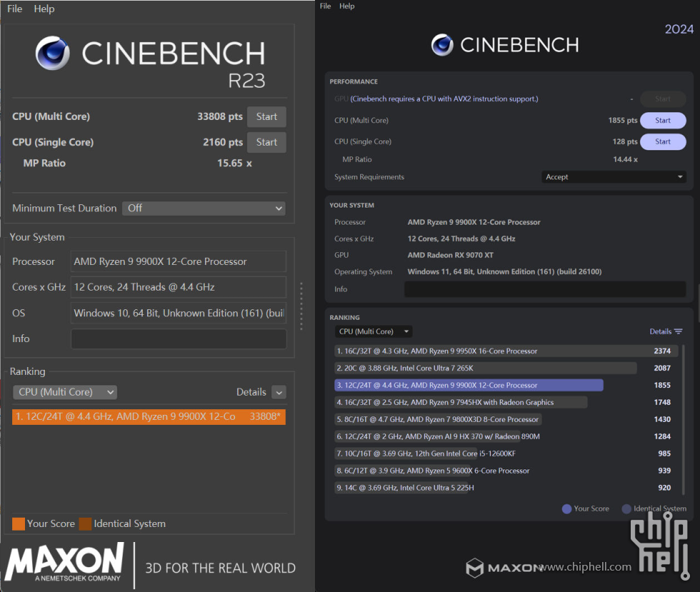
Task: Click the 1855 pts multi core score in 2024
Action: [623, 120]
